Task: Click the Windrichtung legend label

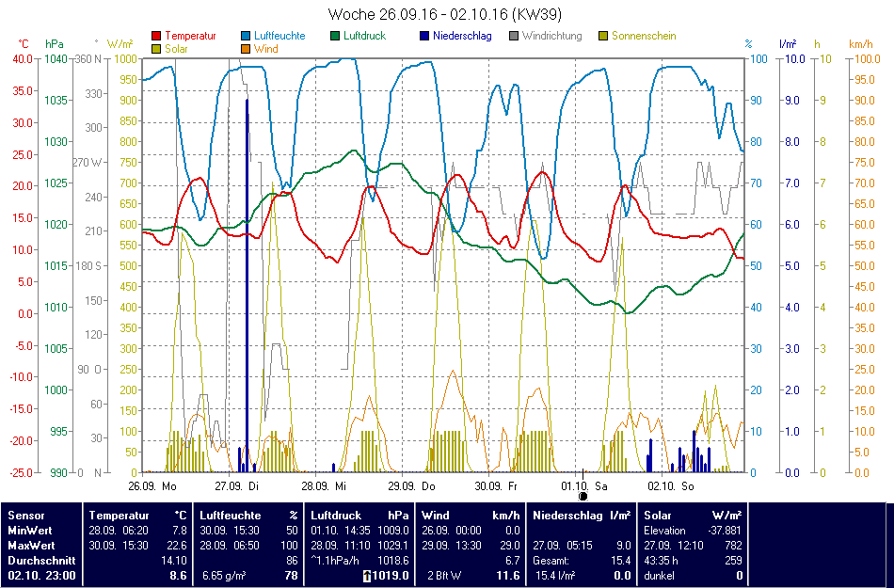Action: point(551,36)
